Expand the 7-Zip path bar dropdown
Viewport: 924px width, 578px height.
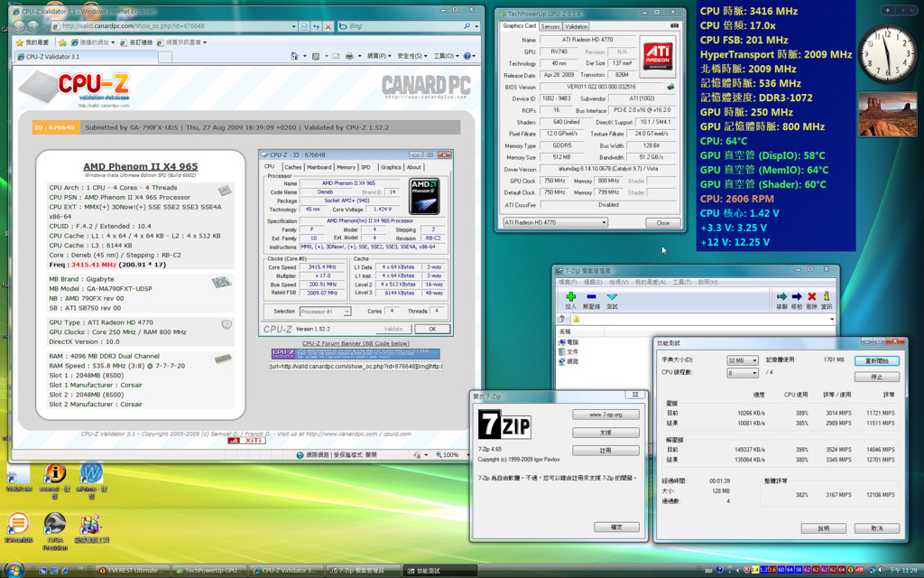831,319
